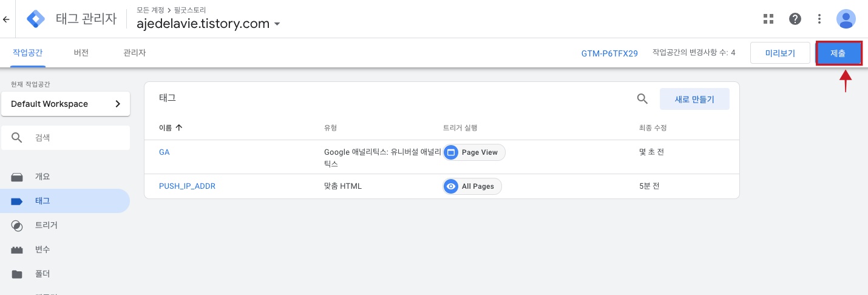The width and height of the screenshot is (868, 295).
Task: Open the GA tag link
Action: 164,152
